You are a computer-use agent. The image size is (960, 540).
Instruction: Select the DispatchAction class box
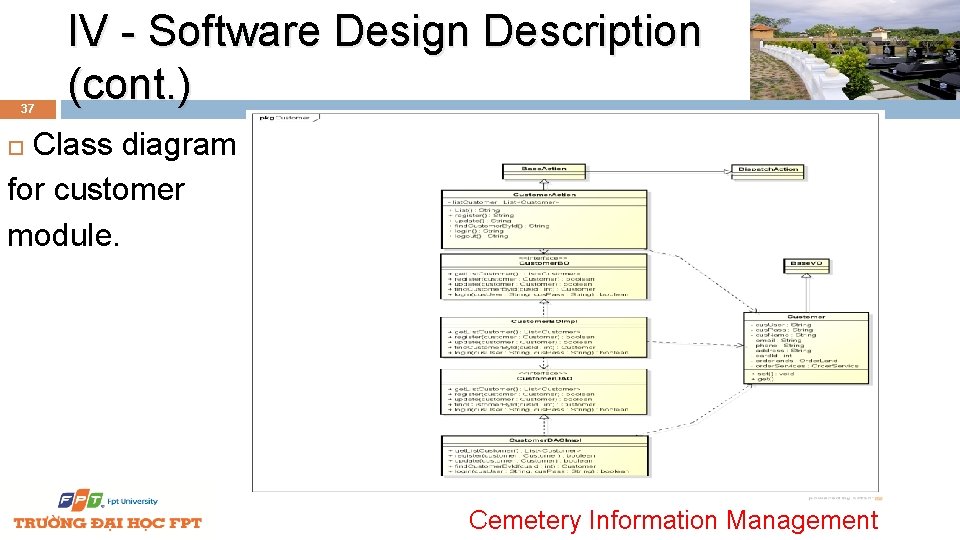(768, 172)
